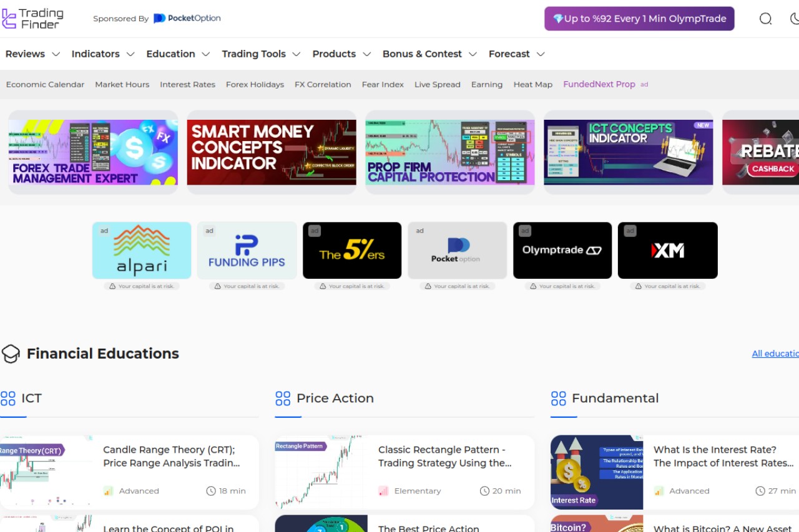Open Forex Holidays link
The width and height of the screenshot is (799, 532).
(255, 84)
